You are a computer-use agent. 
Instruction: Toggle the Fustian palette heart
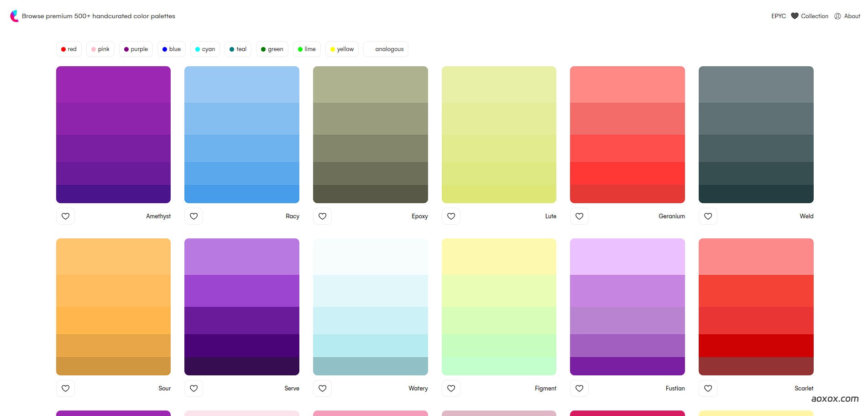point(579,388)
